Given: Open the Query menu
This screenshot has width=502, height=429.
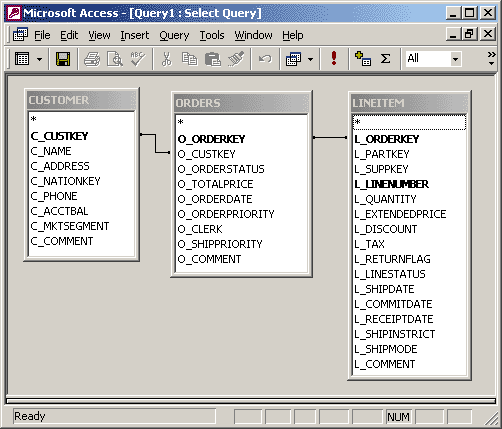Looking at the screenshot, I should click(174, 35).
